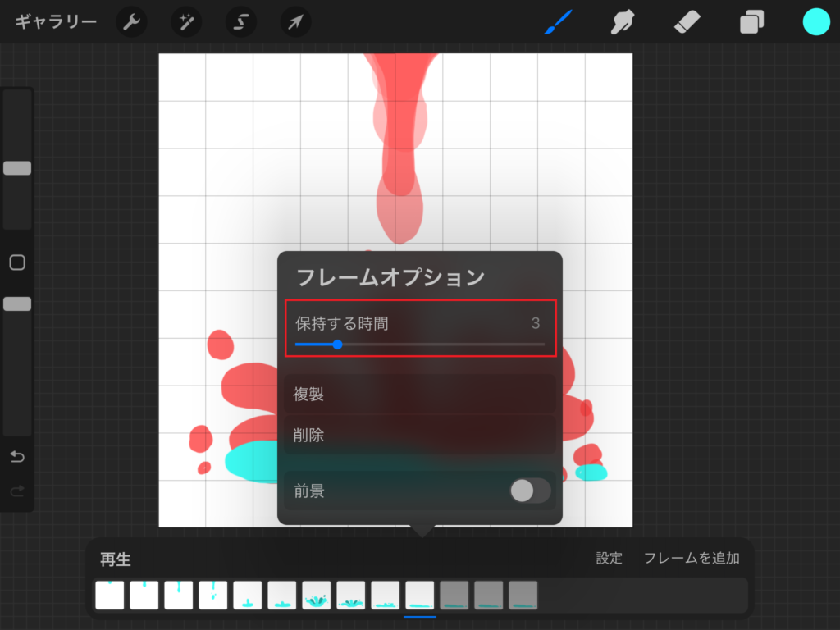This screenshot has height=630, width=840.
Task: Select the second frame thumbnail in timeline
Action: tap(144, 596)
